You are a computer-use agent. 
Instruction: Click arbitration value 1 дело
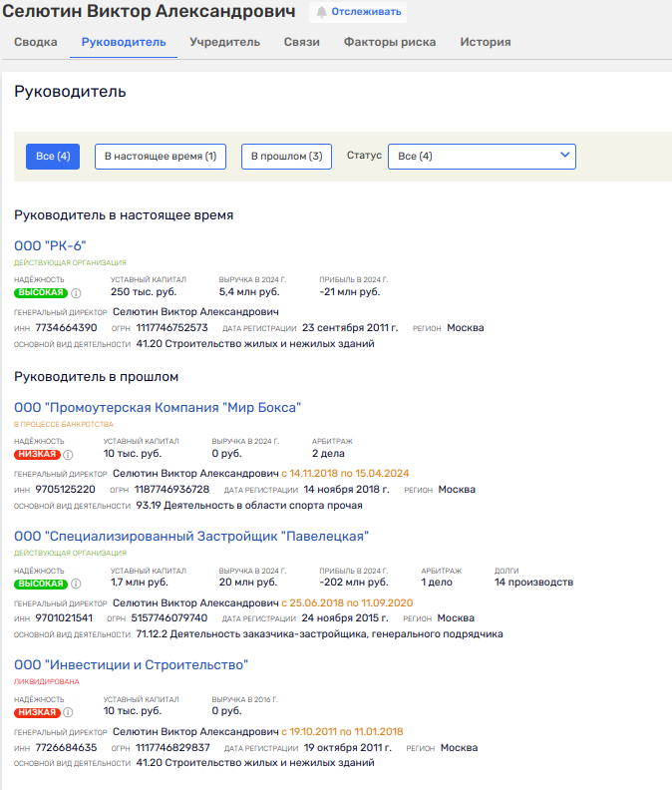(x=437, y=583)
